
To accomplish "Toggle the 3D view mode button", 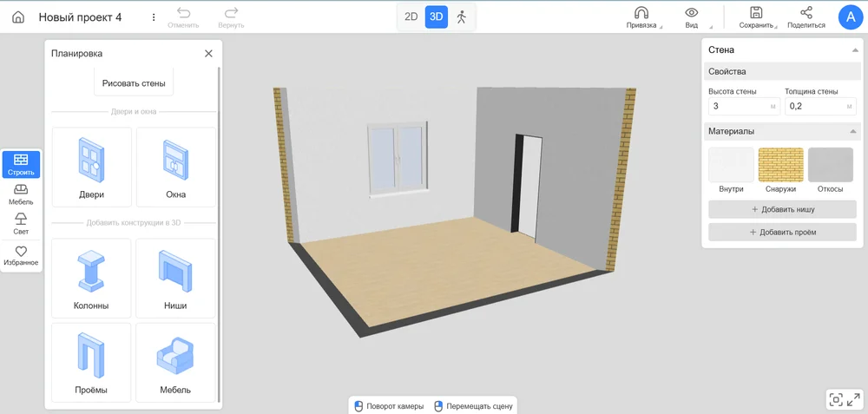I will pos(436,16).
